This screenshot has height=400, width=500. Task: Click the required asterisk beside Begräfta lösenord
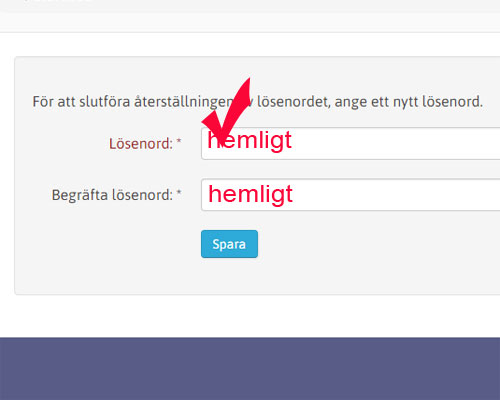(179, 192)
